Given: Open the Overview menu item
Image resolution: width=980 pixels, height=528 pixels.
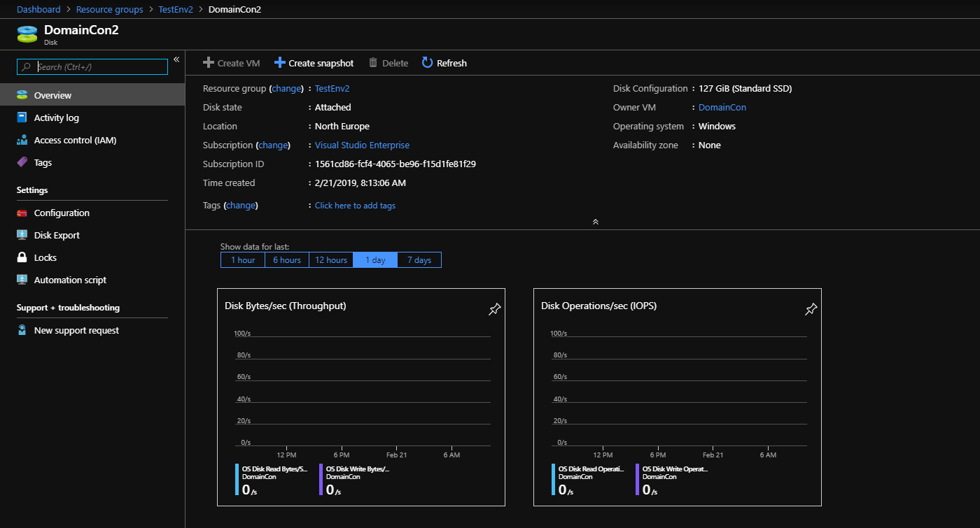Looking at the screenshot, I should pos(92,95).
